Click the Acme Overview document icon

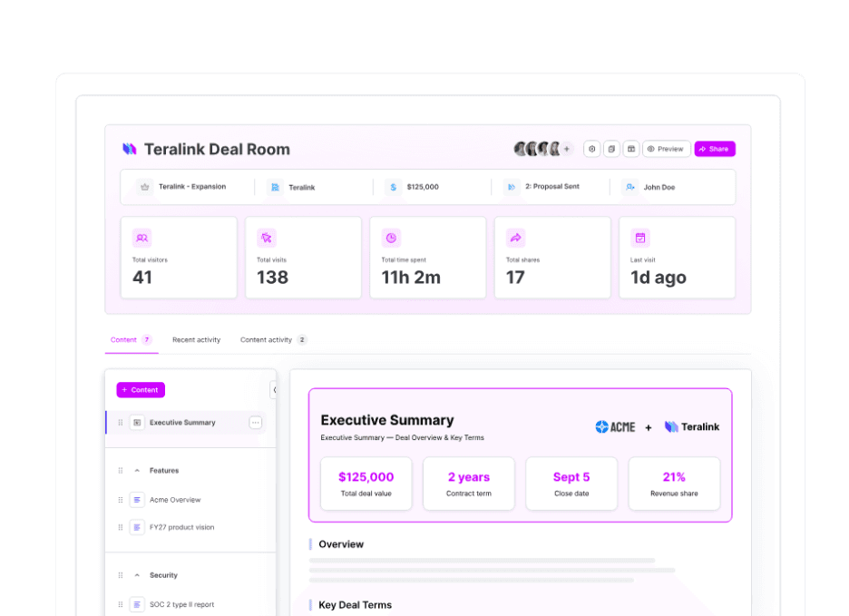tap(137, 500)
